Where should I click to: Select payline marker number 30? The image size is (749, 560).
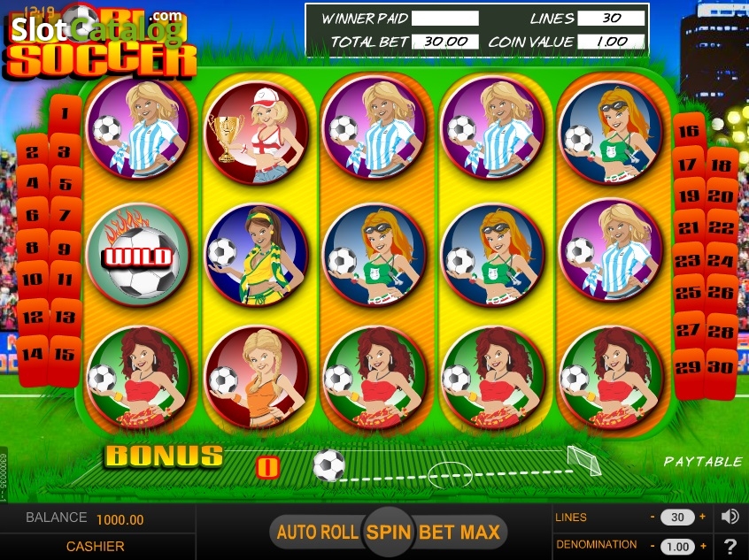[x=721, y=367]
